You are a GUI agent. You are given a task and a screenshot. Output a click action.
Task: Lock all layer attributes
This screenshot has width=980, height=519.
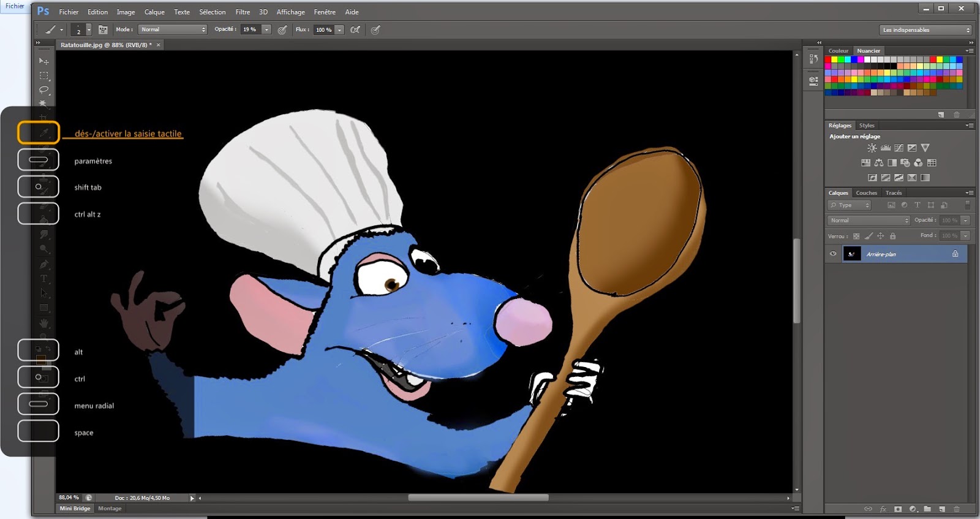point(893,236)
